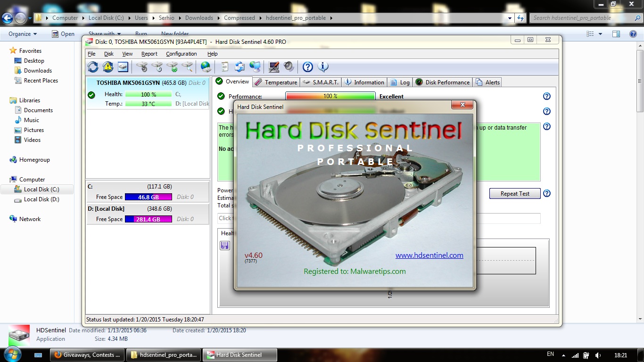Viewport: 644px width, 362px height.
Task: Click the D: Free Space bar
Action: coord(149,219)
